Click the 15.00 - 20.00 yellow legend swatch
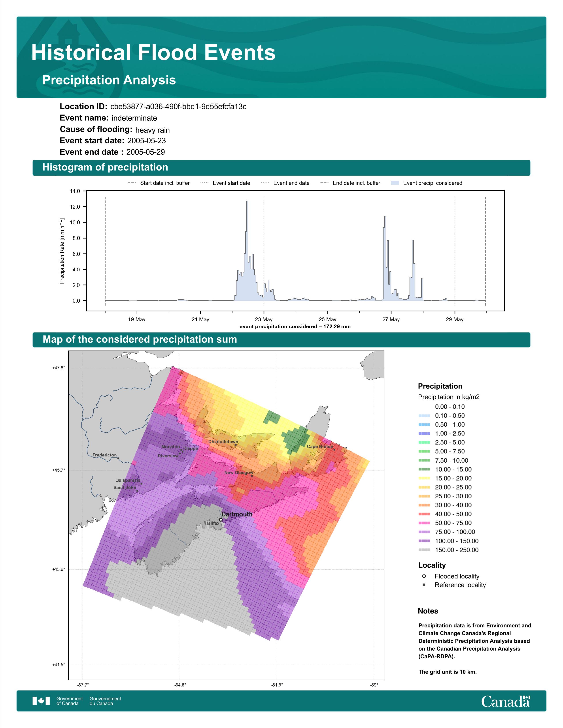This screenshot has width=563, height=728. pyautogui.click(x=424, y=478)
